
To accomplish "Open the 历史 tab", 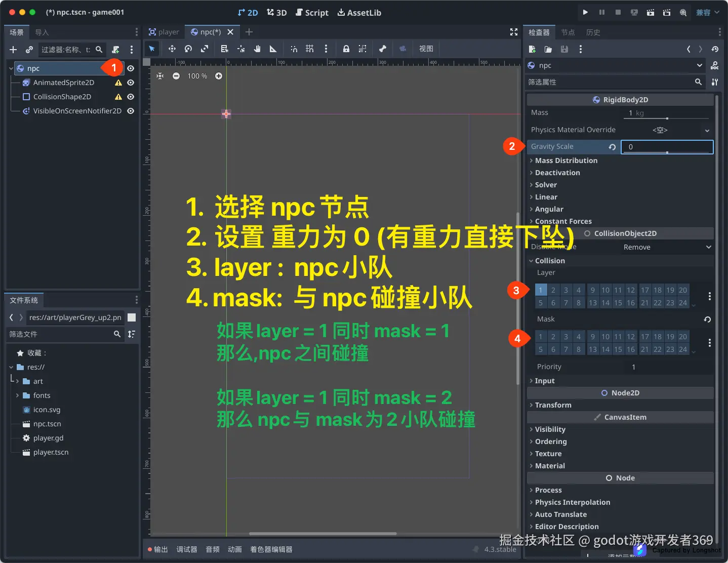I will (593, 32).
